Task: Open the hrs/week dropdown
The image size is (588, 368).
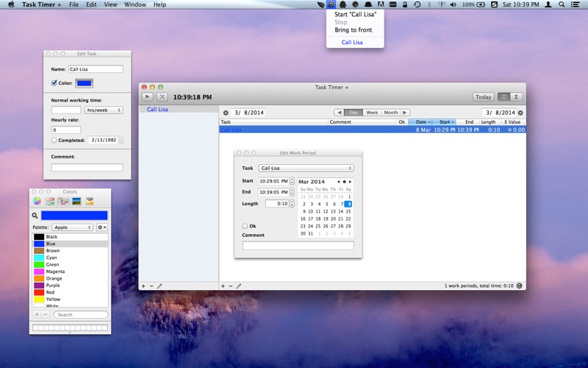Action: 104,110
